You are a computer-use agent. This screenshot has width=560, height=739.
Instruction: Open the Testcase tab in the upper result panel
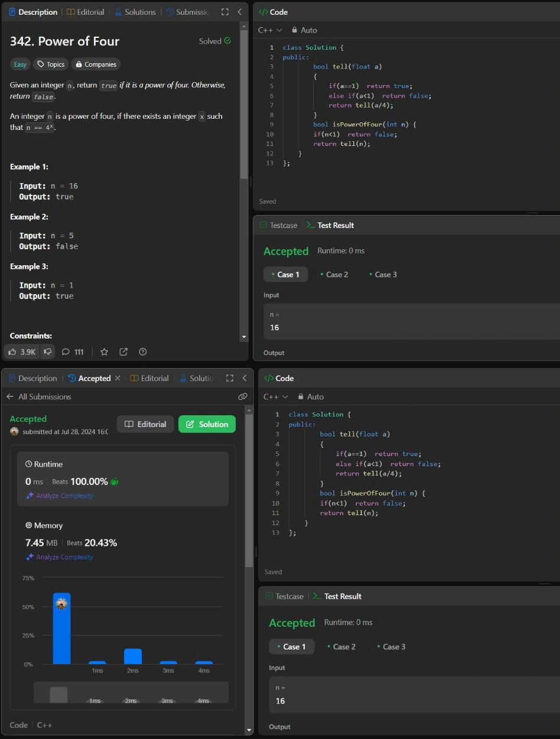pos(278,225)
